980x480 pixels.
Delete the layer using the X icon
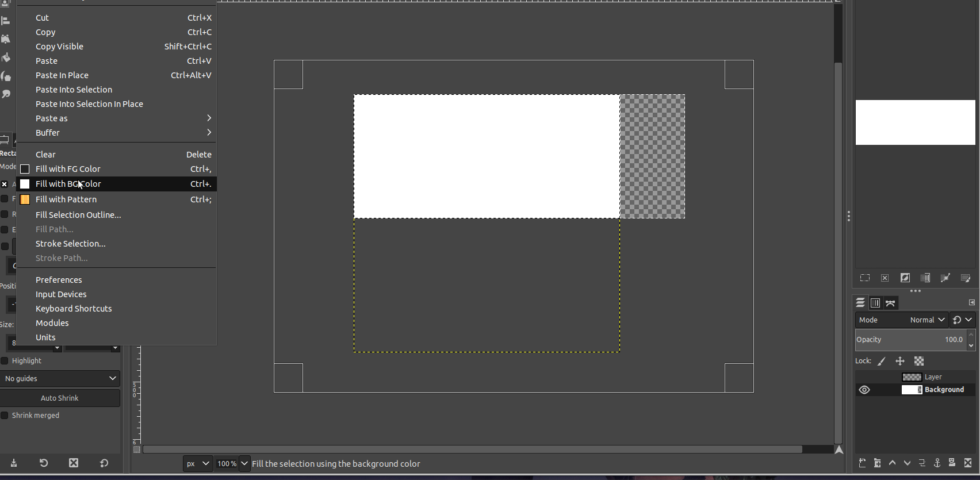pos(967,463)
